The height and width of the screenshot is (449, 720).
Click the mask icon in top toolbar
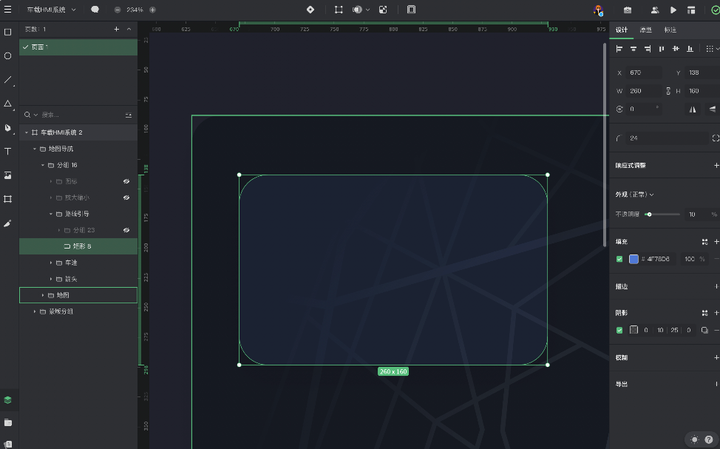(383, 10)
